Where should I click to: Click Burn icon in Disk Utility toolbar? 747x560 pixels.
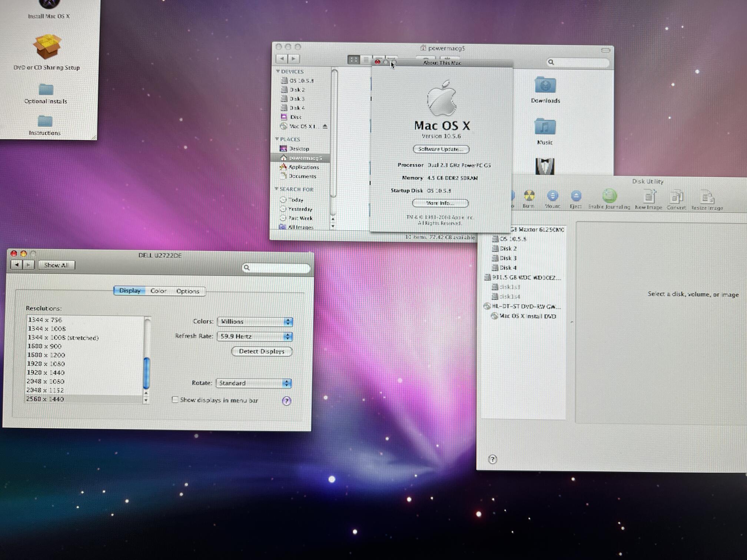pyautogui.click(x=529, y=199)
